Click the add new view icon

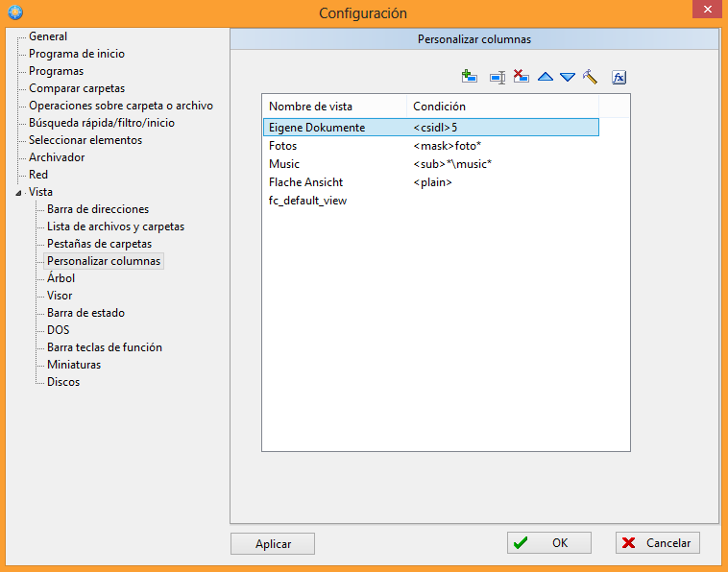coord(470,77)
